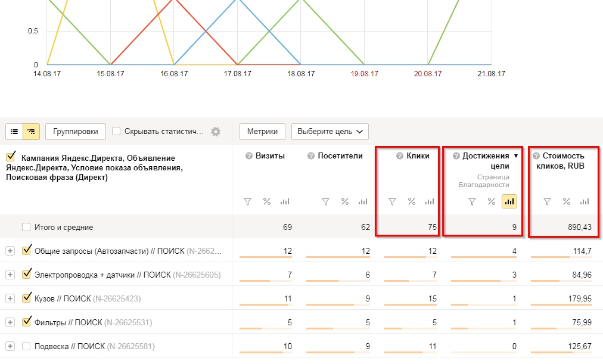
Task: Click help icon next to Стоимость кликов
Action: [536, 156]
